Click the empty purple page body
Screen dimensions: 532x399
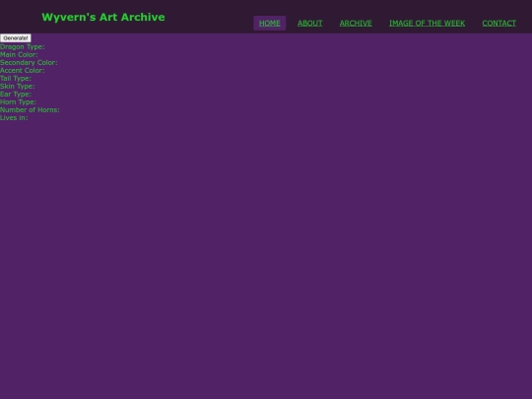[266, 254]
